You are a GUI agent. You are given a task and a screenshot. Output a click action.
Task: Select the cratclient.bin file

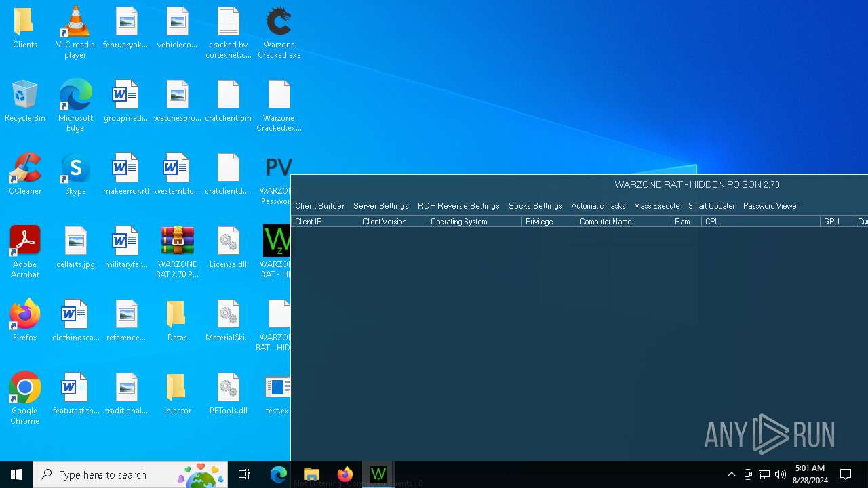click(x=228, y=102)
